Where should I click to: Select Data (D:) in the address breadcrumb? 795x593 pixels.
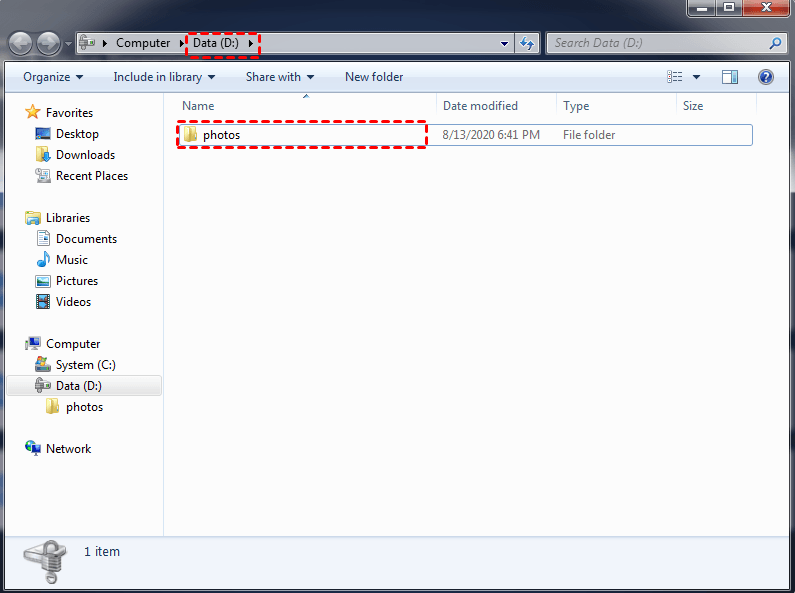215,43
